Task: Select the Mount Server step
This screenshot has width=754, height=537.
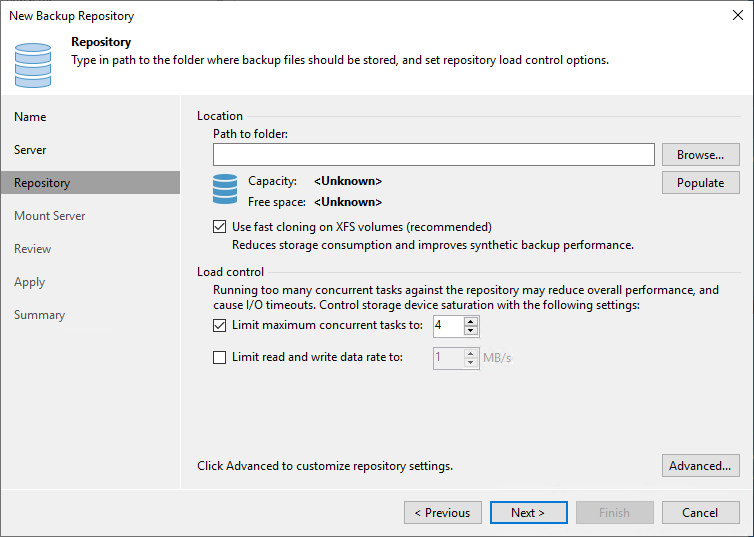Action: coord(49,216)
